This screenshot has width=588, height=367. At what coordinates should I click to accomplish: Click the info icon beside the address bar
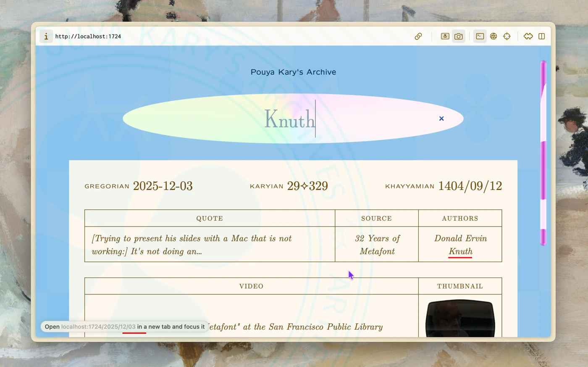46,36
